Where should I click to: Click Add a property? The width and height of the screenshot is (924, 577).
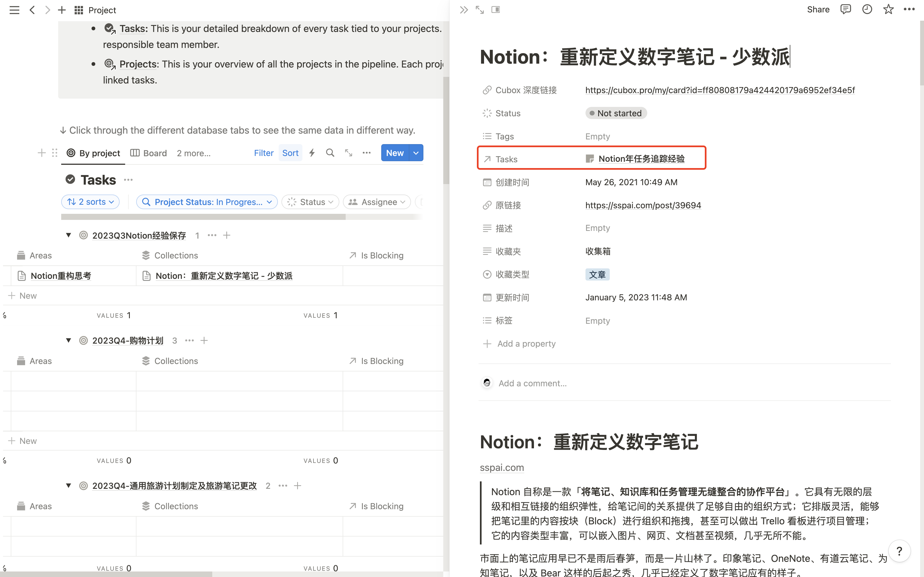pos(526,343)
